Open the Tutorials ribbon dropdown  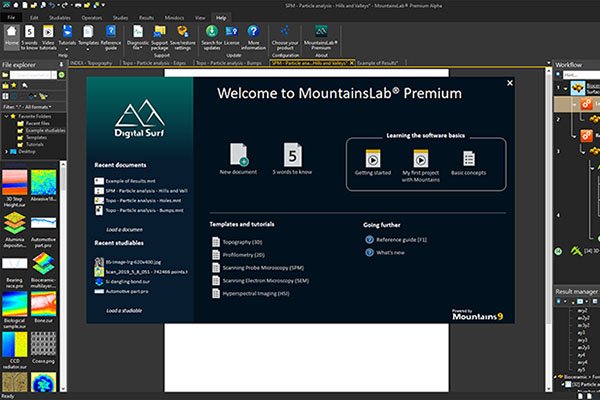[67, 37]
